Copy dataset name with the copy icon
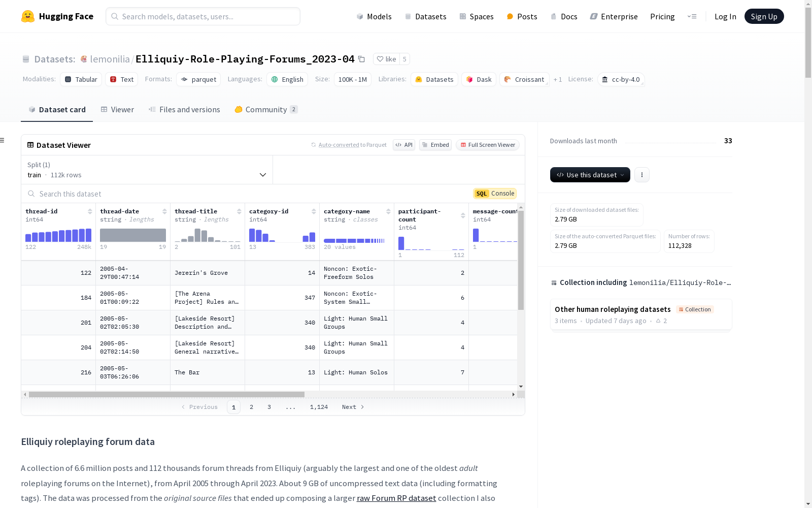This screenshot has height=508, width=812. 361,59
